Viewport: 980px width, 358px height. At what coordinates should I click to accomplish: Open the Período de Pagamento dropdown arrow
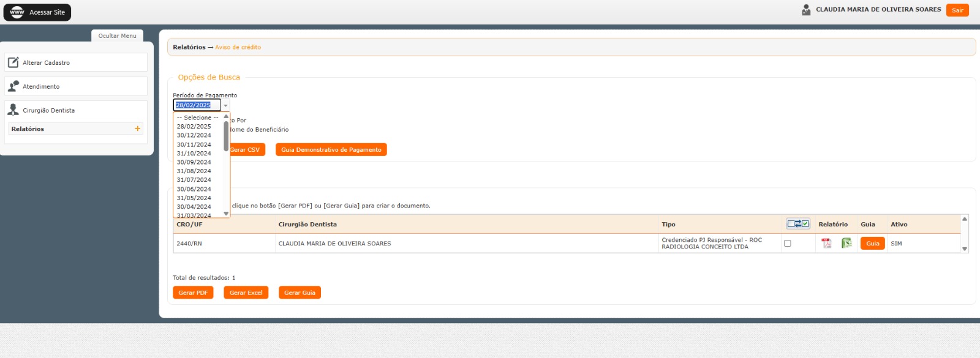[x=225, y=105]
